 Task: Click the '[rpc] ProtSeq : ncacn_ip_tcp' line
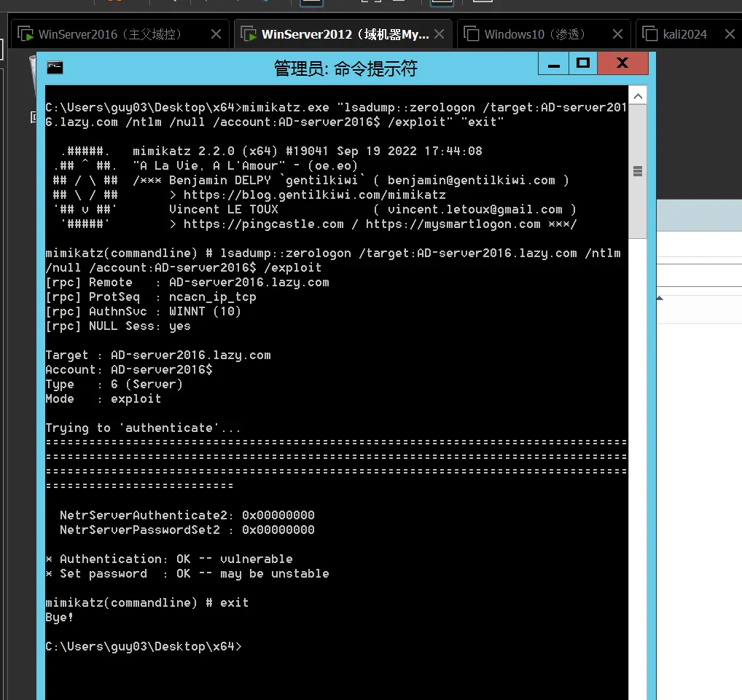coord(151,297)
